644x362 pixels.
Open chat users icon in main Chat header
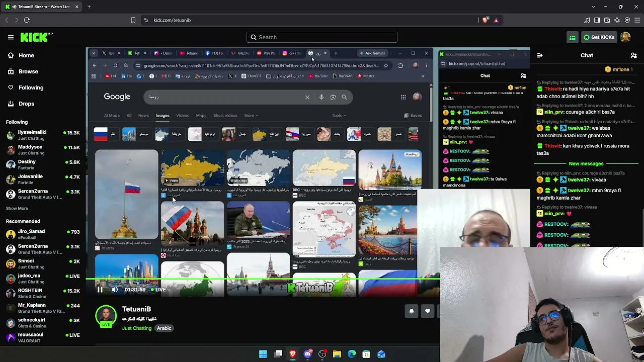(x=634, y=55)
